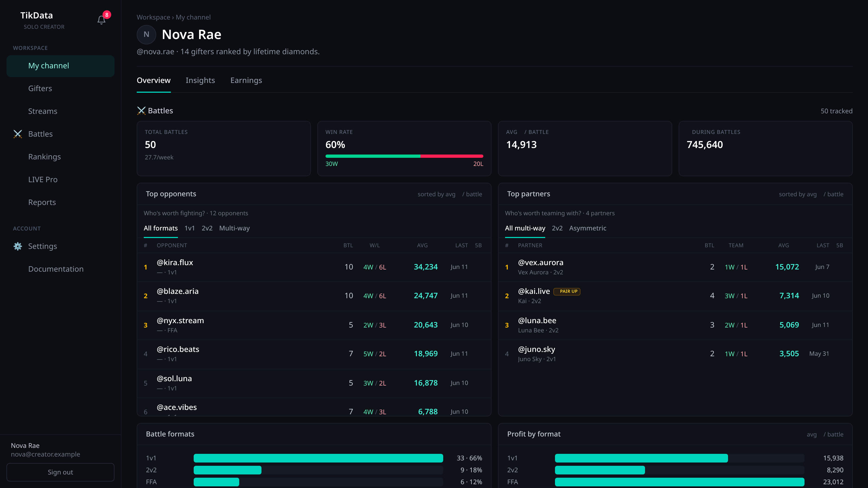Sort partners by TEAM column header
Viewport: 868px width, 488px height.
click(736, 246)
